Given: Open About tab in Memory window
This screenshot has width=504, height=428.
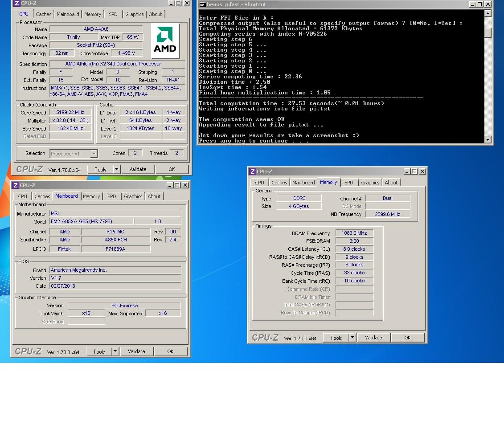Looking at the screenshot, I should pyautogui.click(x=391, y=183).
